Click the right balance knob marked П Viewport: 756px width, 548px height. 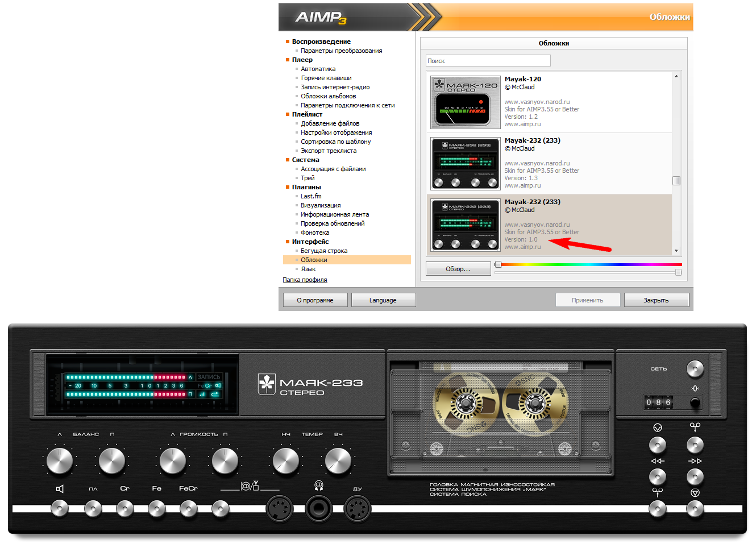click(x=112, y=460)
